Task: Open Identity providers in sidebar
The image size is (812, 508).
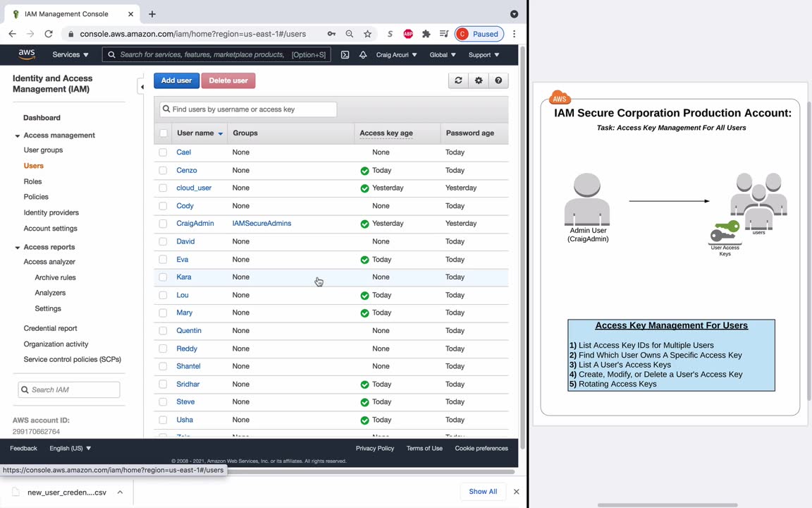Action: coord(51,212)
